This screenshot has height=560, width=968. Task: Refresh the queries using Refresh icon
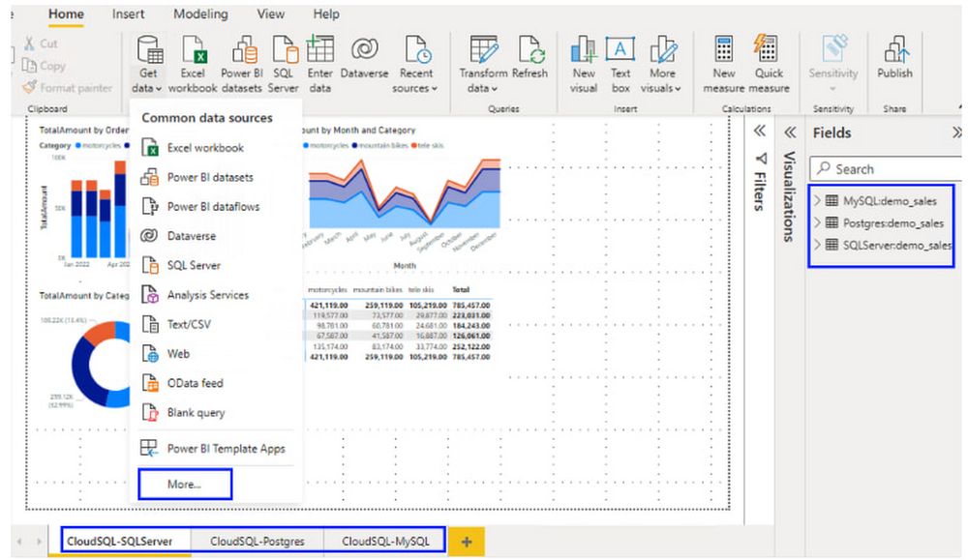coord(530,52)
